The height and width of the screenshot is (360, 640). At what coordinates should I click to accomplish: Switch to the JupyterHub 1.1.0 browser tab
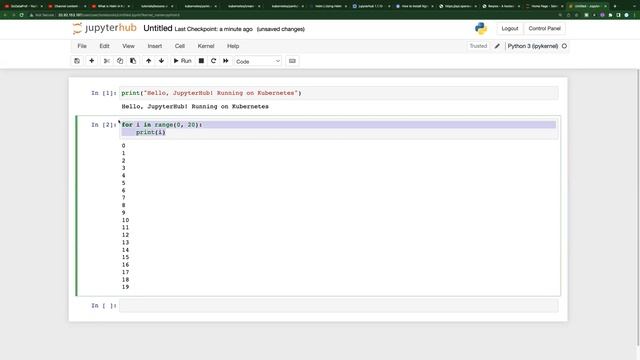pyautogui.click(x=371, y=6)
